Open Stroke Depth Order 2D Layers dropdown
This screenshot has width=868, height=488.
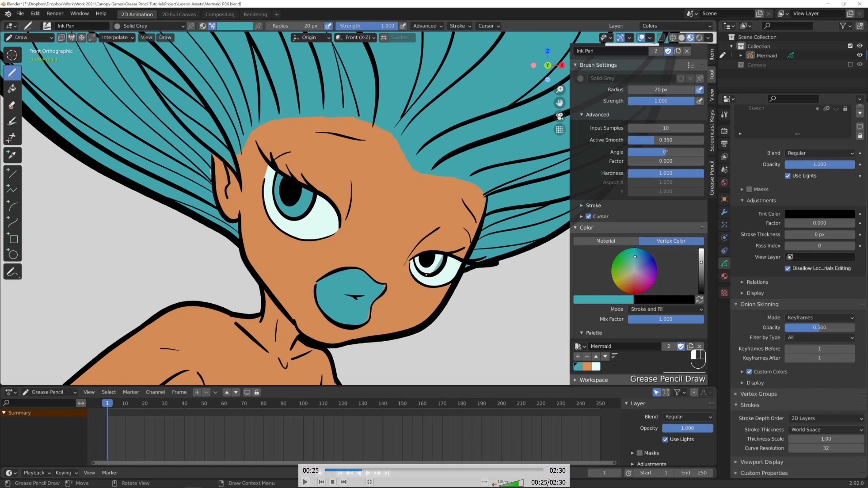click(826, 418)
